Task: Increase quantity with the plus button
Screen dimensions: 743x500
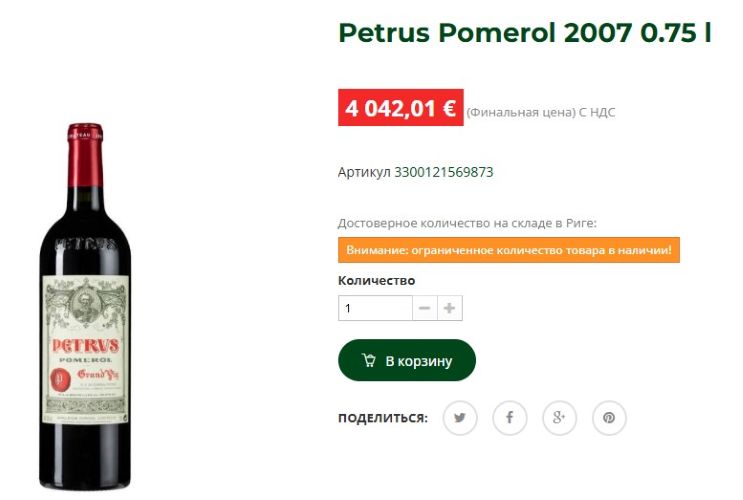Action: [450, 308]
